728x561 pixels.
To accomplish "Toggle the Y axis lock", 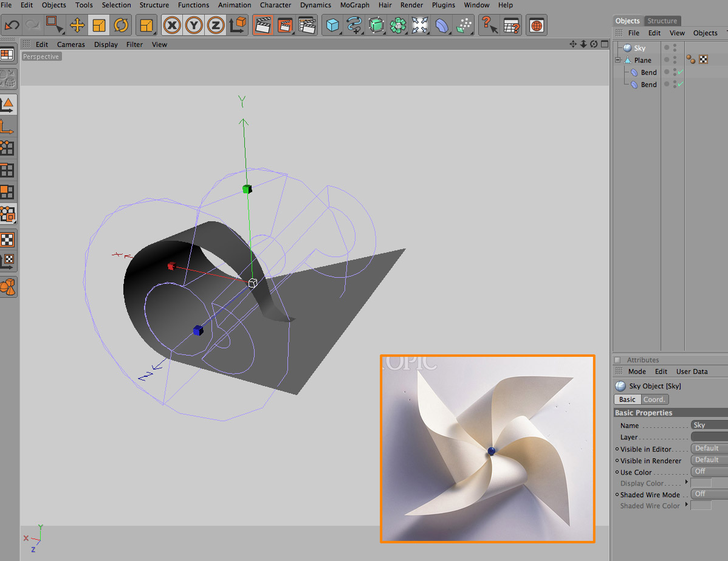I will coord(194,25).
